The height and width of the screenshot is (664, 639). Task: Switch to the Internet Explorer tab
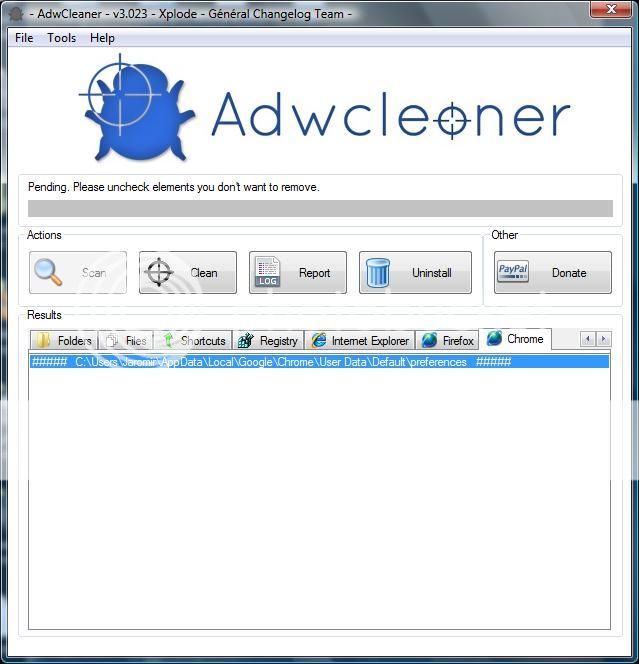pyautogui.click(x=360, y=340)
